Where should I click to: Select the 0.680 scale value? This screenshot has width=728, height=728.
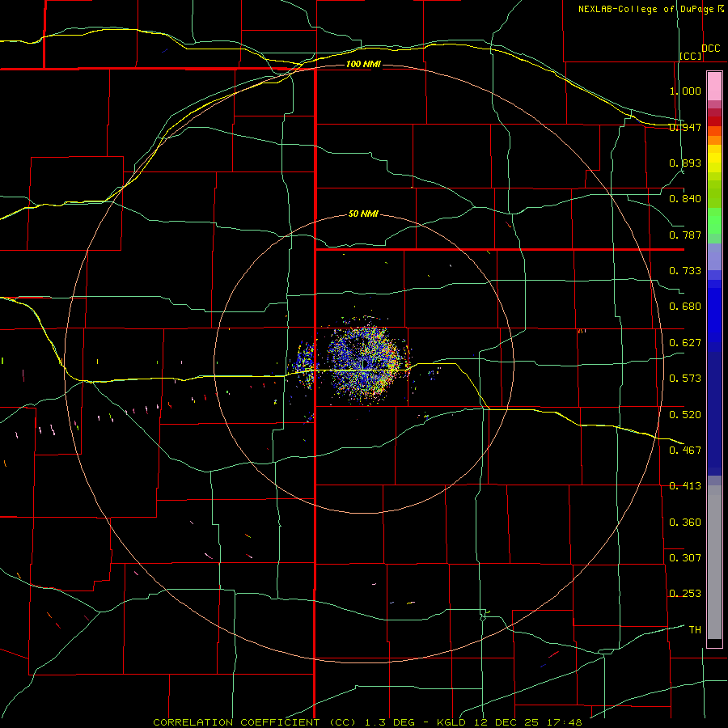685,307
